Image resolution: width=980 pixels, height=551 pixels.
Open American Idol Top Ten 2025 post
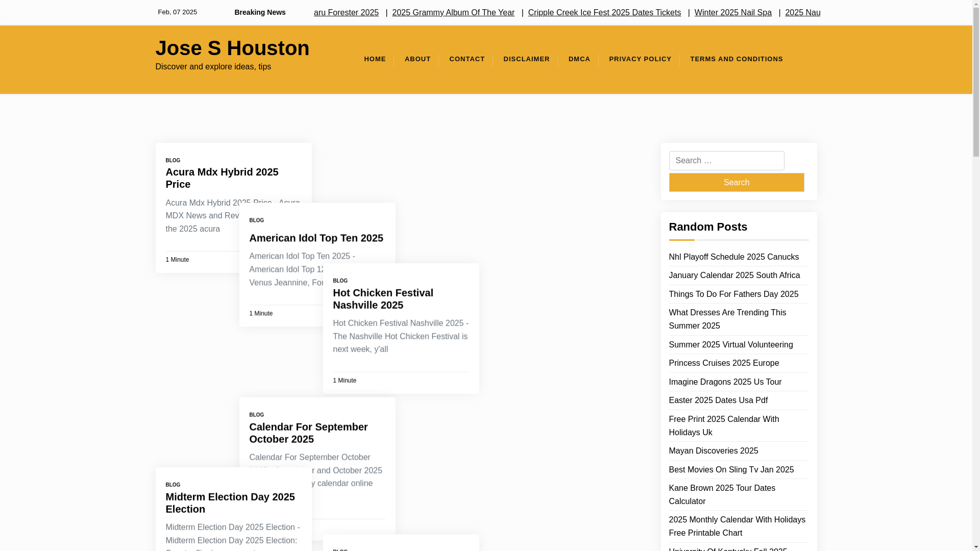(x=316, y=238)
